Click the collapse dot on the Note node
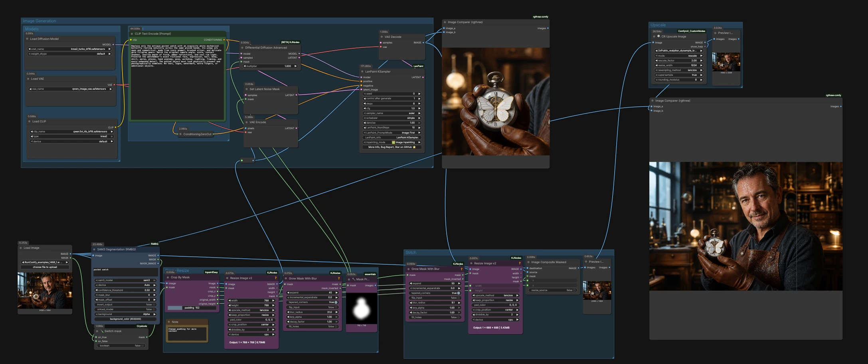 coord(169,322)
